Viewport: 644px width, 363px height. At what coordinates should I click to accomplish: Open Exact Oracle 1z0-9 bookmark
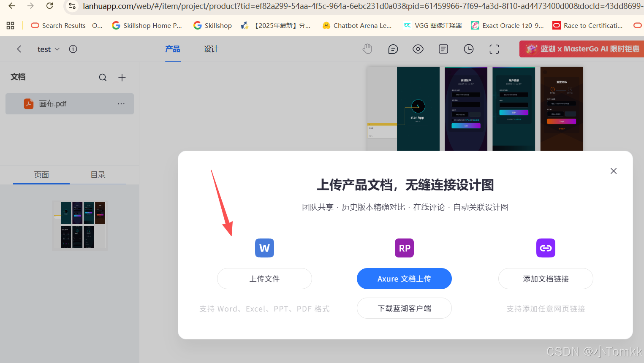click(x=508, y=25)
